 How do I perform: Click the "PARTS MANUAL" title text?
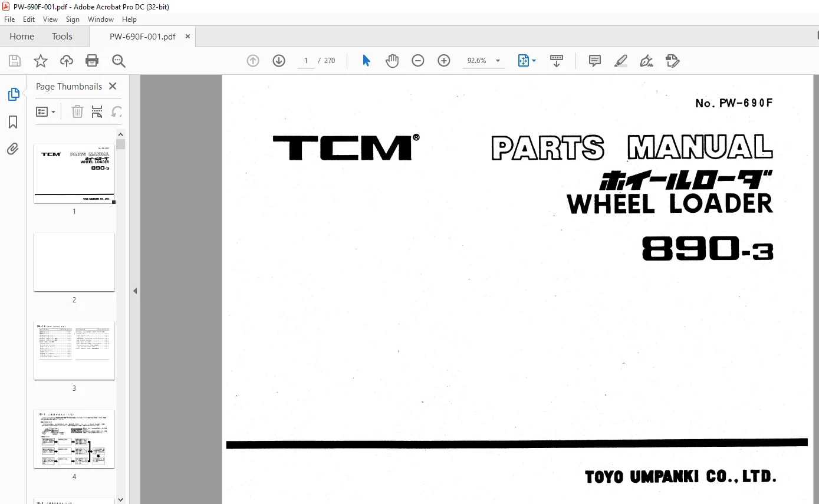(x=632, y=147)
